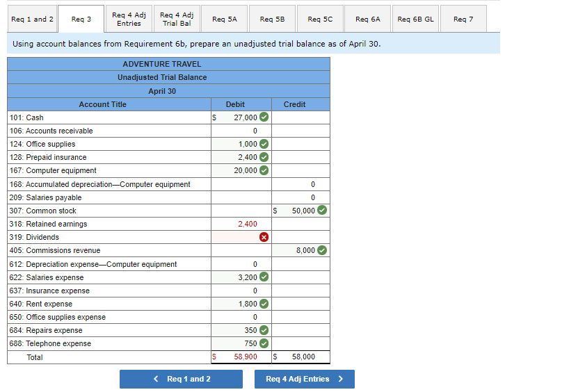Image resolution: width=569 pixels, height=392 pixels.
Task: Click the Retained earnings debit value 2,400
Action: tap(248, 224)
